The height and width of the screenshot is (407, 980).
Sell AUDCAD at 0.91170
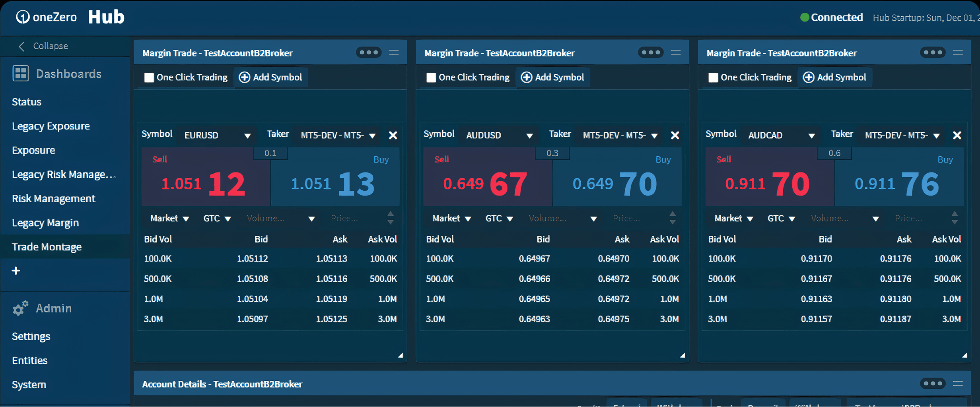point(769,177)
